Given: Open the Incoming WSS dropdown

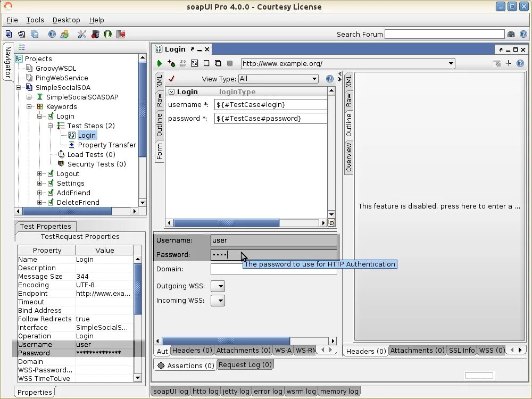Looking at the screenshot, I should click(x=218, y=300).
